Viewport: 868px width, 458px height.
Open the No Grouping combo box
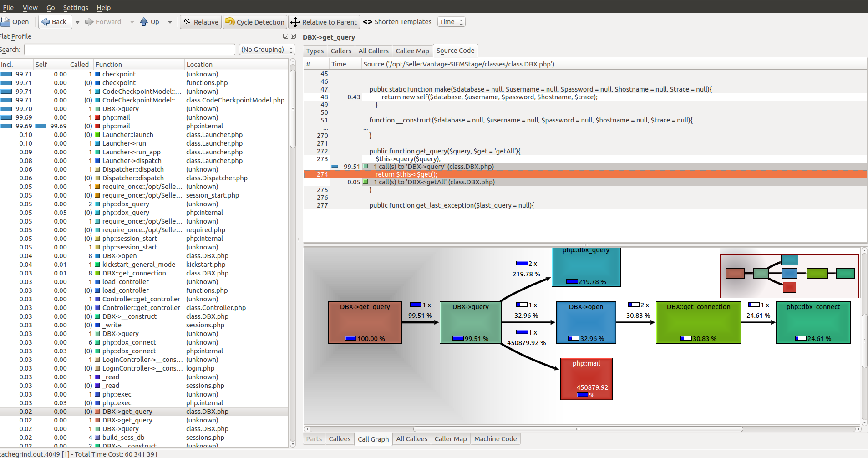coord(267,50)
